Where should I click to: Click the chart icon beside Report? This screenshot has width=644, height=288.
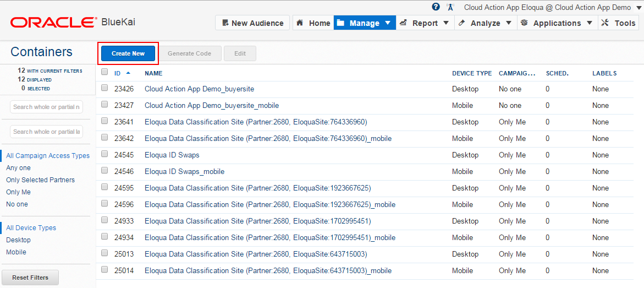click(x=403, y=23)
